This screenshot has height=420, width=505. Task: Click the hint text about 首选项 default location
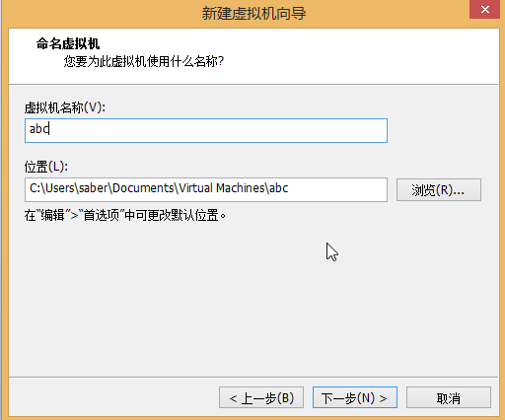tap(125, 215)
